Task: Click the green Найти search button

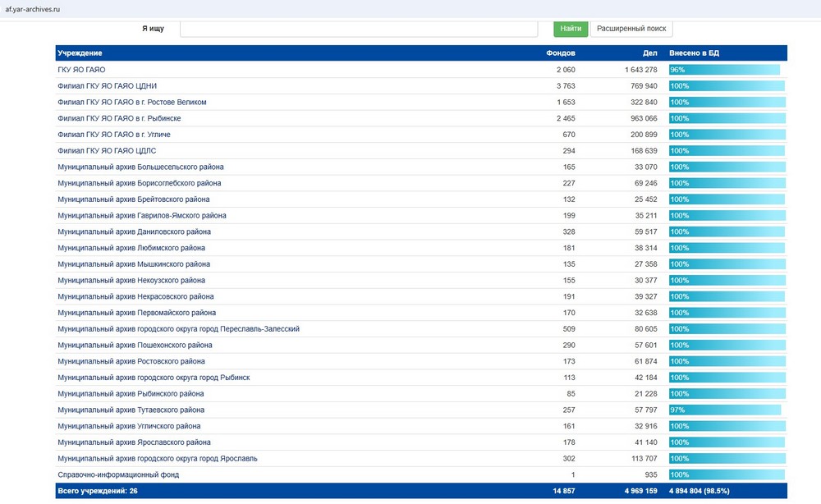Action: point(571,28)
